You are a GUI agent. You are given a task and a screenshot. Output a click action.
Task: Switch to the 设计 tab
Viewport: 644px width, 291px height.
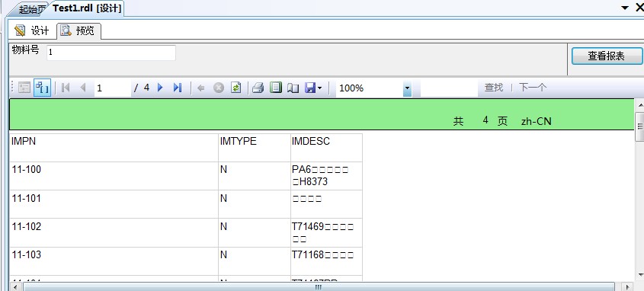[x=31, y=30]
